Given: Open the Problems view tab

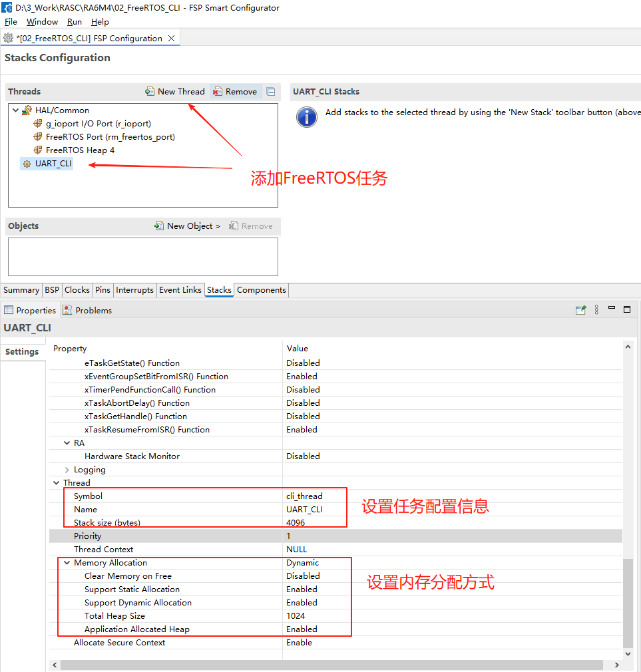Looking at the screenshot, I should pos(87,310).
